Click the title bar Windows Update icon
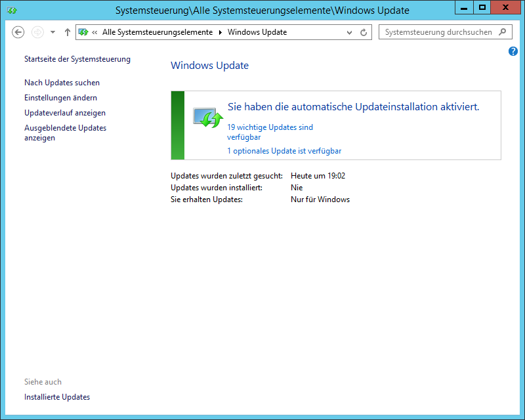The image size is (525, 420). tap(12, 10)
